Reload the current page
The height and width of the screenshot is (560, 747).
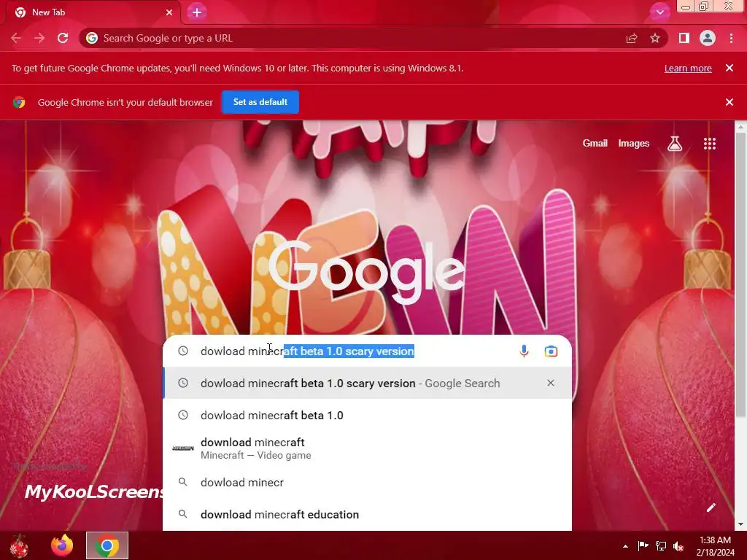(63, 38)
